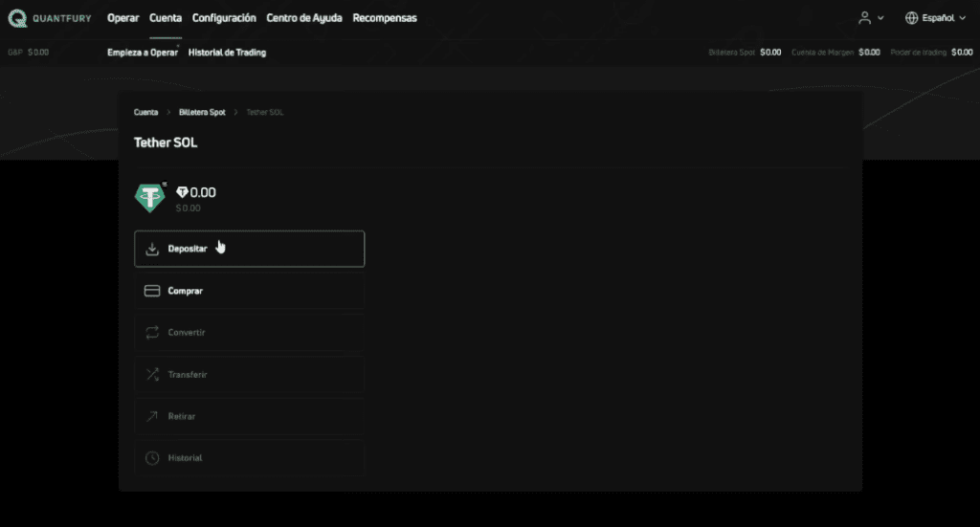980x527 pixels.
Task: Open the Configuración menu
Action: (224, 18)
